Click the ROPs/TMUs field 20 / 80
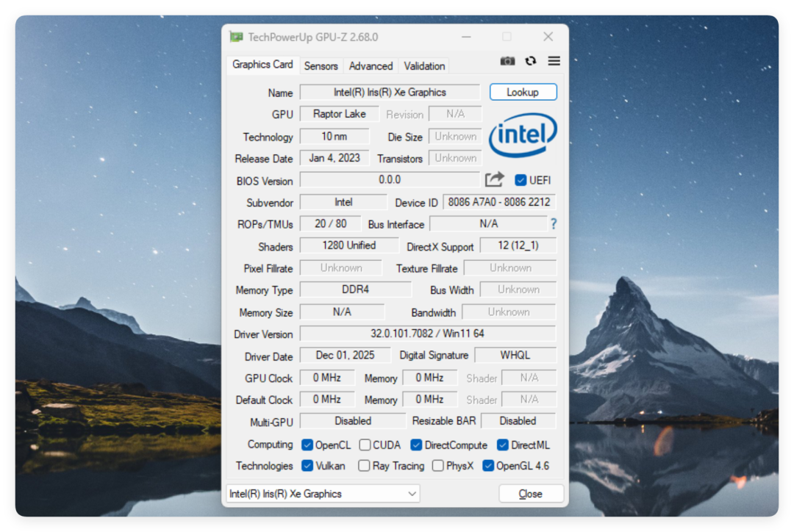Viewport: 794px width, 532px height. [x=331, y=223]
